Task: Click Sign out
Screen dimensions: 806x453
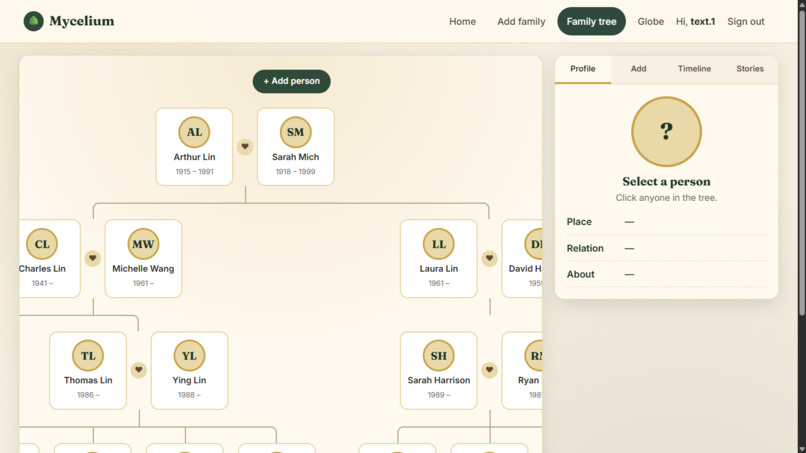Action: click(745, 22)
